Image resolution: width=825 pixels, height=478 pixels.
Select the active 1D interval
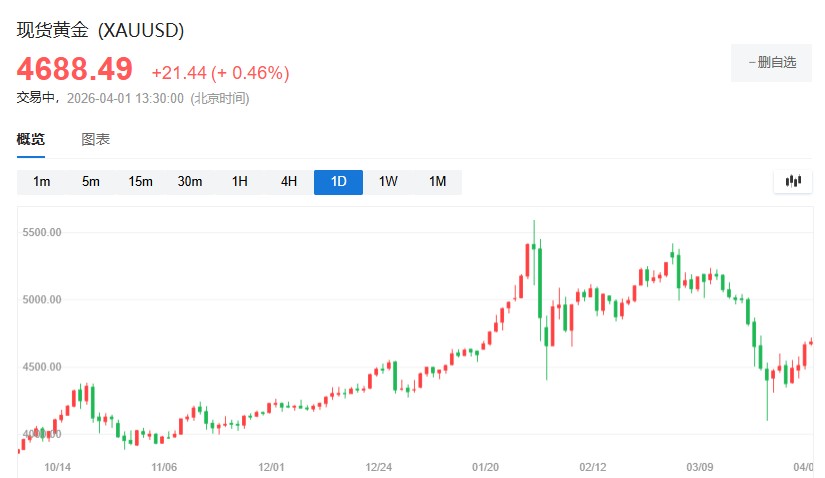(338, 181)
